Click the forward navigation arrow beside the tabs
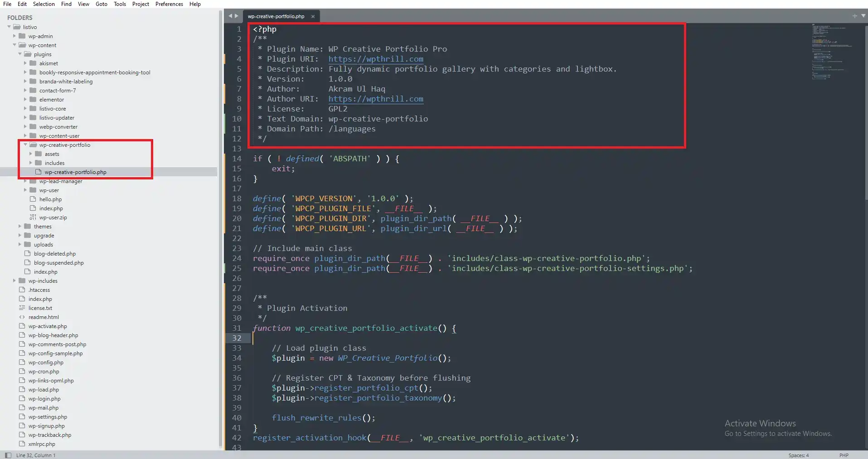Viewport: 868px width, 459px height. point(238,16)
